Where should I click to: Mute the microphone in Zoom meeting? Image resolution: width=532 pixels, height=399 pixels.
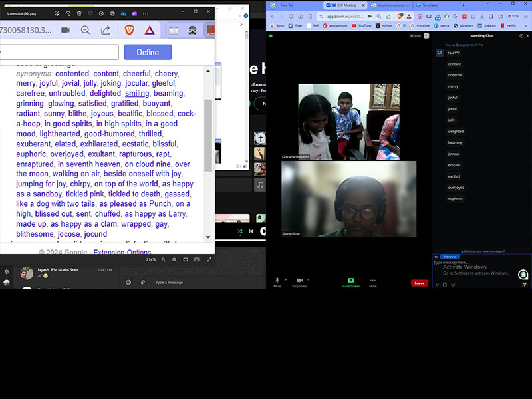(x=277, y=282)
